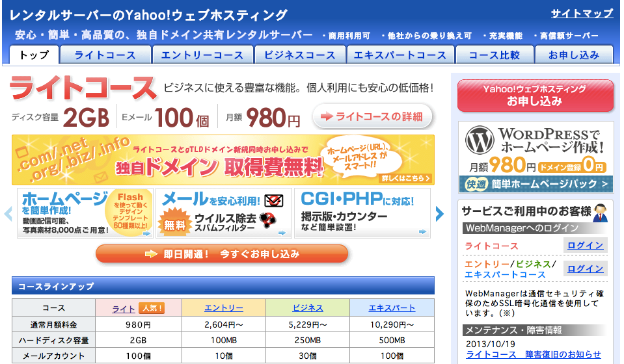Click the メールアカウント row label
The image size is (624, 364).
pyautogui.click(x=54, y=356)
